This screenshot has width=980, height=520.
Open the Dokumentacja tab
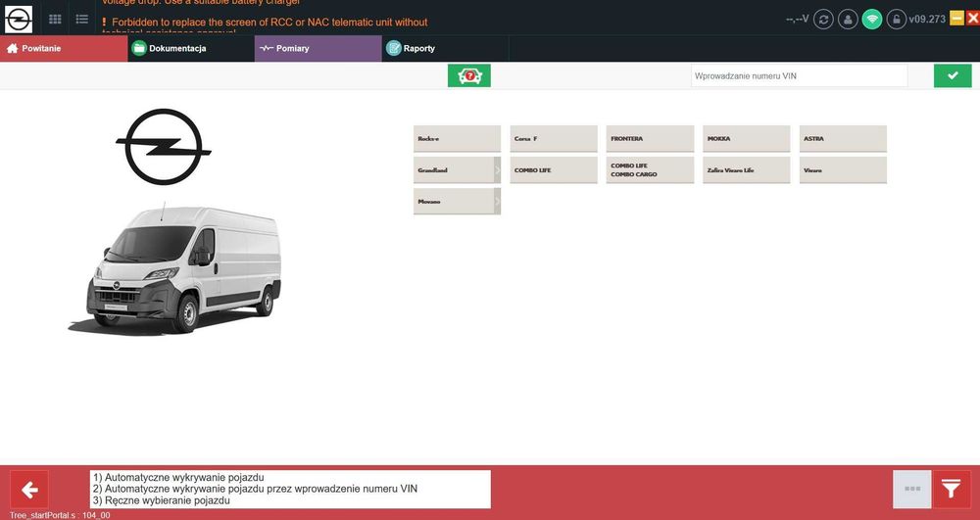coord(191,48)
